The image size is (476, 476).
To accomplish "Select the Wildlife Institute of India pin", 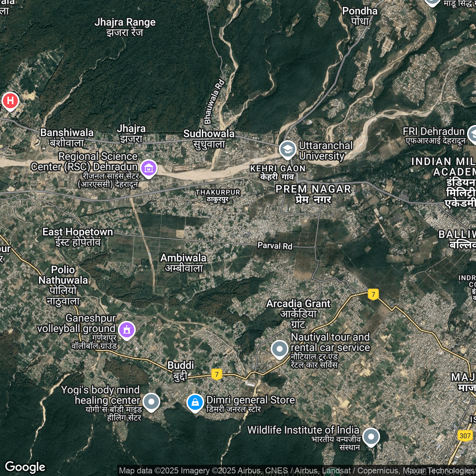I will (x=371, y=436).
